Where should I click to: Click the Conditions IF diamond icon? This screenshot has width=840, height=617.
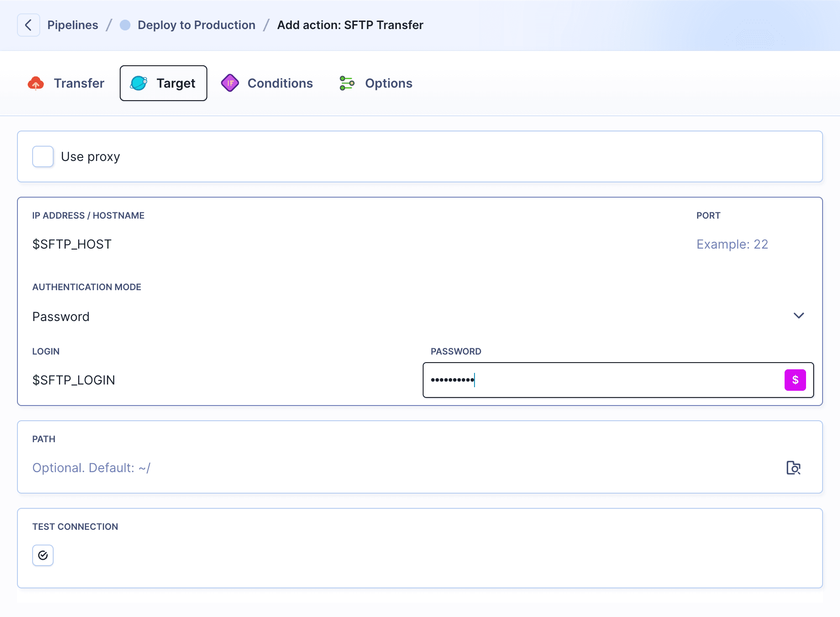[x=230, y=83]
